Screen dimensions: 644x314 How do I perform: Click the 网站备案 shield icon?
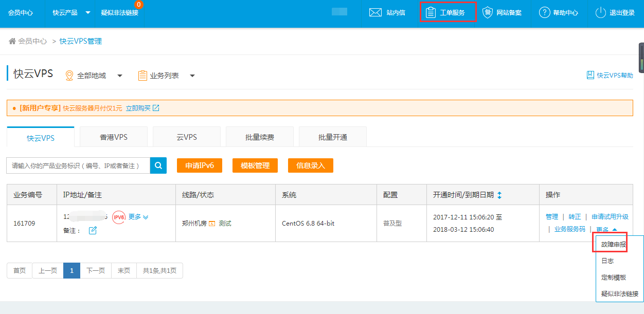tap(488, 12)
